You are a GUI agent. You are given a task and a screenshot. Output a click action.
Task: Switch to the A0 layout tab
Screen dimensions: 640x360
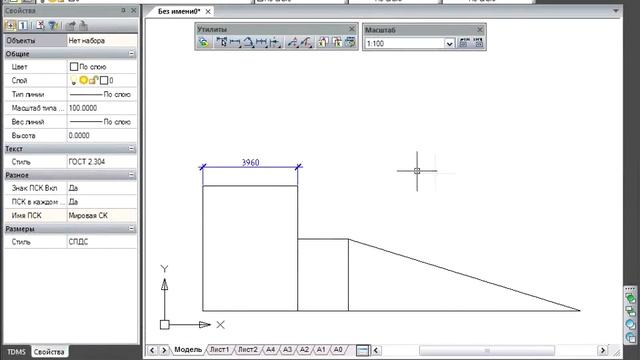pos(338,349)
